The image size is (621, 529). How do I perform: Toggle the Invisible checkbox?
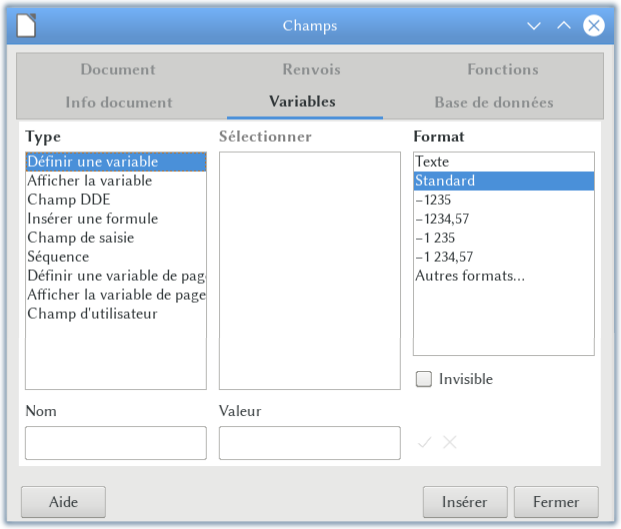[424, 379]
